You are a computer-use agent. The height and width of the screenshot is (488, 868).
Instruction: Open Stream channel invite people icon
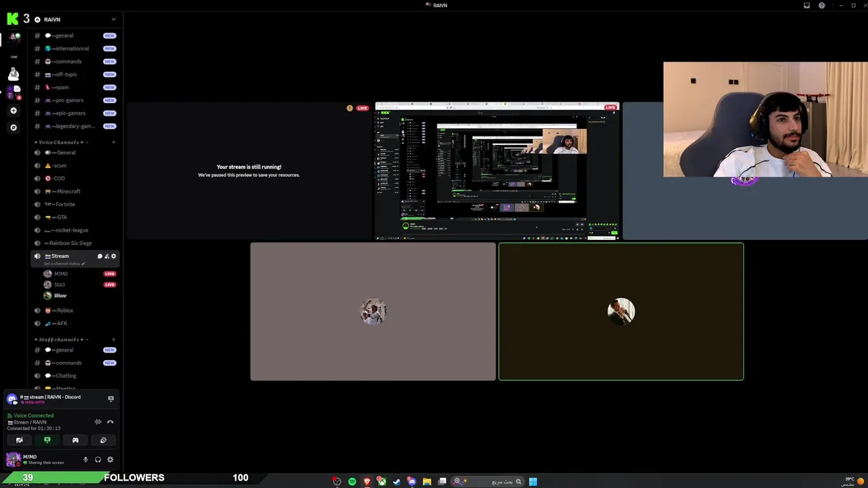click(x=106, y=256)
